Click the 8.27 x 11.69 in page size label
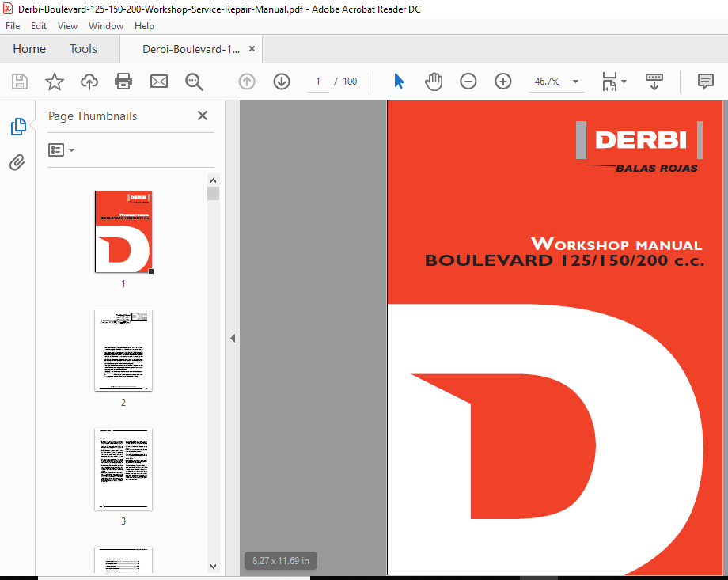This screenshot has height=580, width=728. click(280, 560)
